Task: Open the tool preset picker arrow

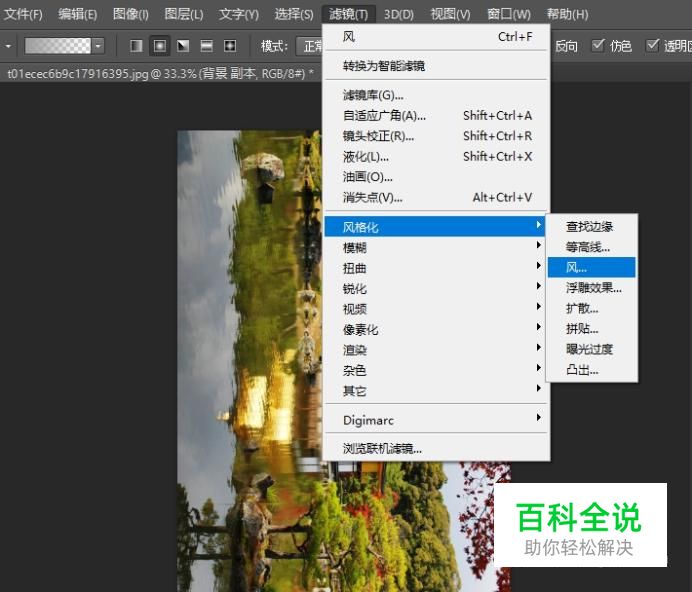Action: [8, 46]
